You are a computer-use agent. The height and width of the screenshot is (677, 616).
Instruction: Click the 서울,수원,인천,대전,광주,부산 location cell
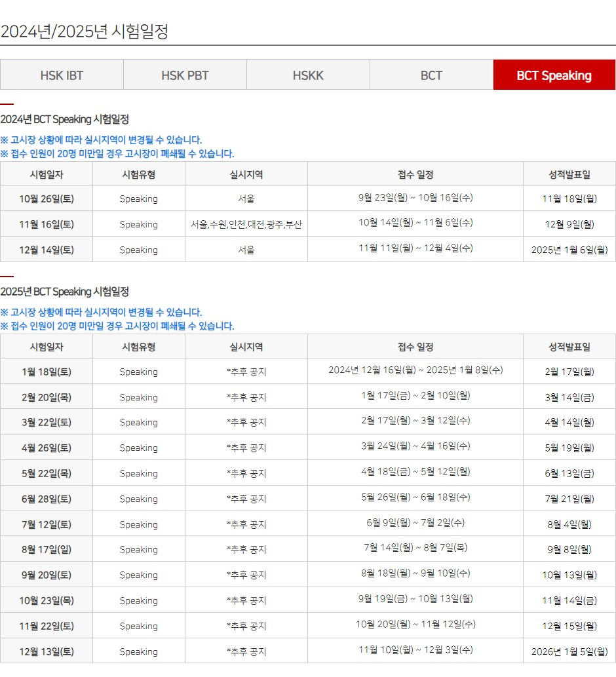tap(246, 224)
